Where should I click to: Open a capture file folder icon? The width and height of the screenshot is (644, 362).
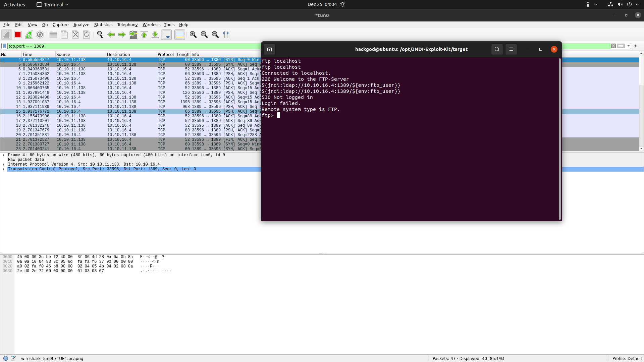(x=53, y=35)
